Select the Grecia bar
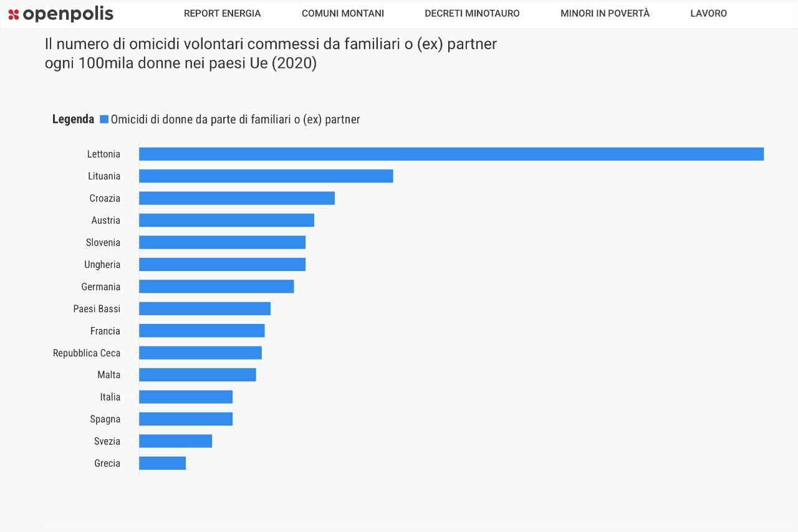This screenshot has width=798, height=532. pyautogui.click(x=162, y=463)
